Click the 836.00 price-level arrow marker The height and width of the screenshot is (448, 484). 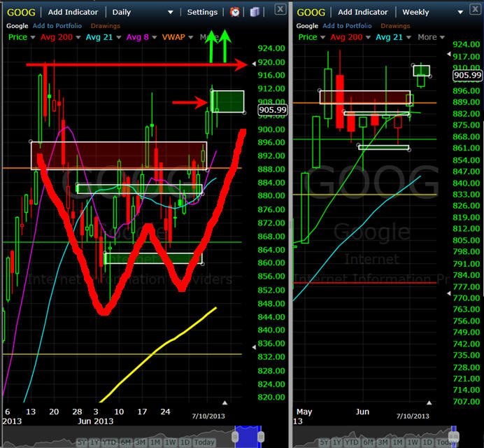click(254, 347)
